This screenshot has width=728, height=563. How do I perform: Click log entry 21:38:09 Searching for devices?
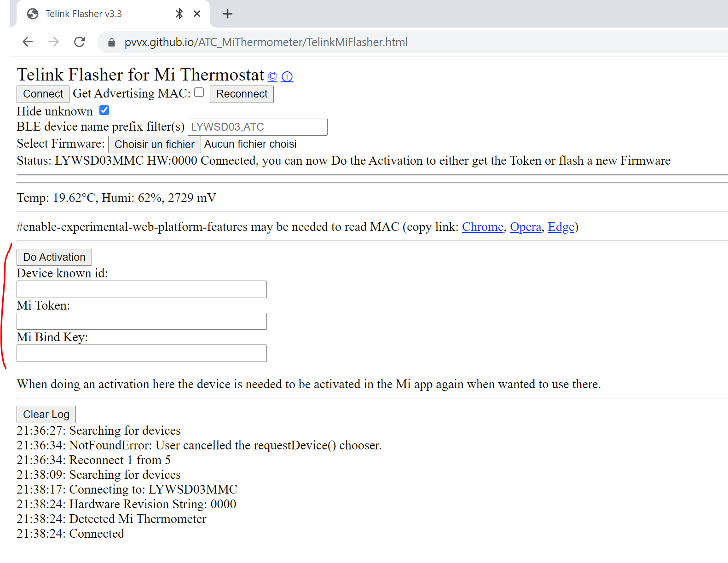[98, 475]
